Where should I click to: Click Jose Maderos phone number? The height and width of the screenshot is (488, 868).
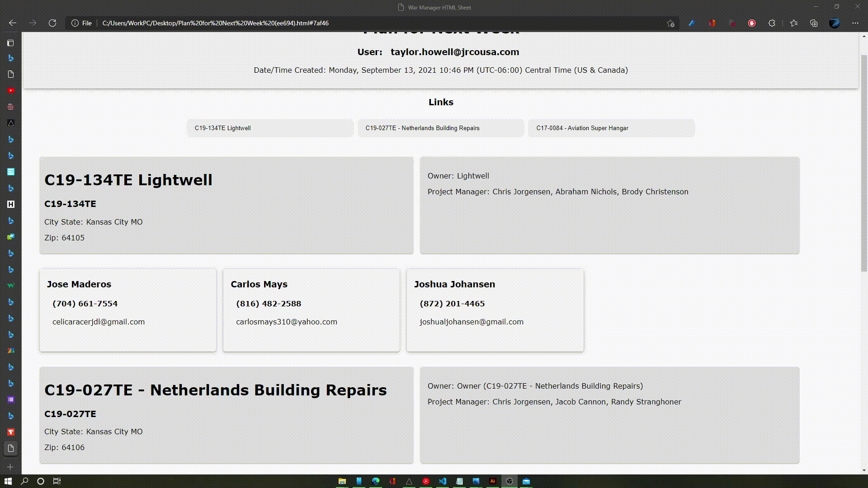[85, 304]
